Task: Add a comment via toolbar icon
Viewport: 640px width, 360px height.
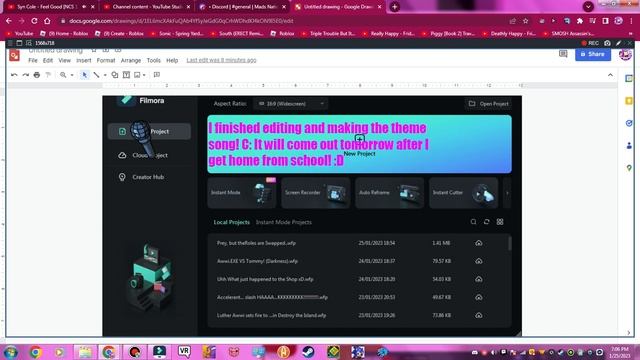Action: (157, 75)
